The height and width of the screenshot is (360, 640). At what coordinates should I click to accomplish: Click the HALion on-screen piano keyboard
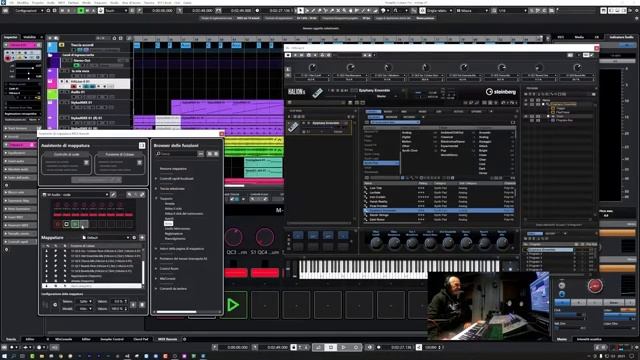pos(399,269)
